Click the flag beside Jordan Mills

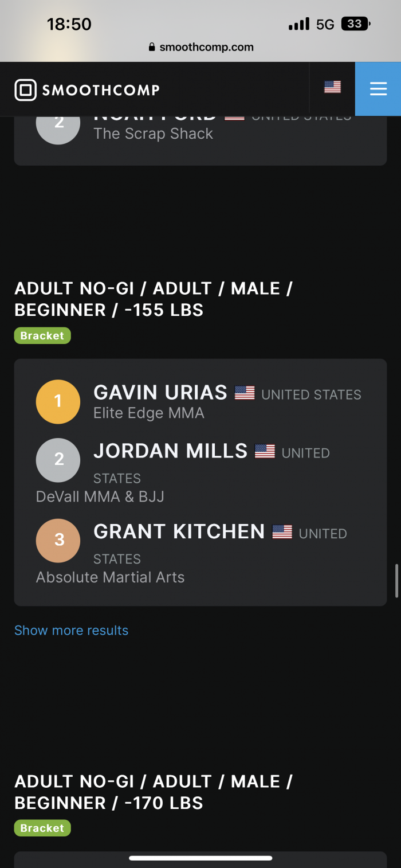coord(265,451)
